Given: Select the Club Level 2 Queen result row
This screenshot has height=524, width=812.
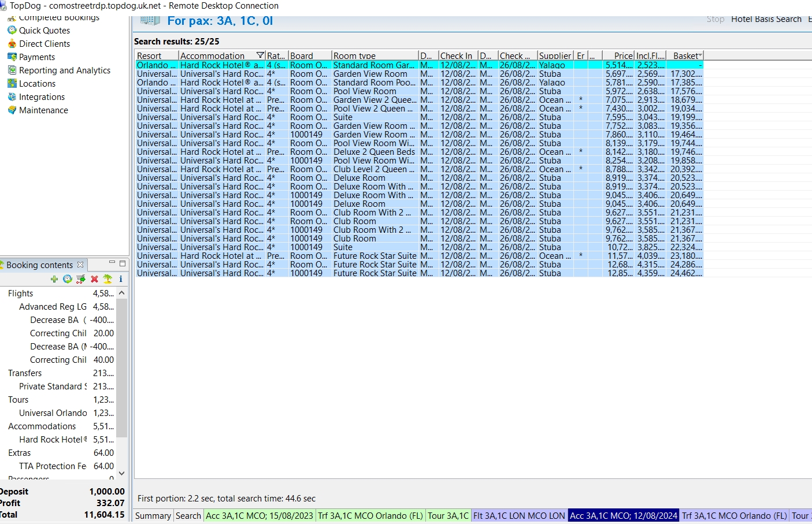Looking at the screenshot, I should (419, 169).
